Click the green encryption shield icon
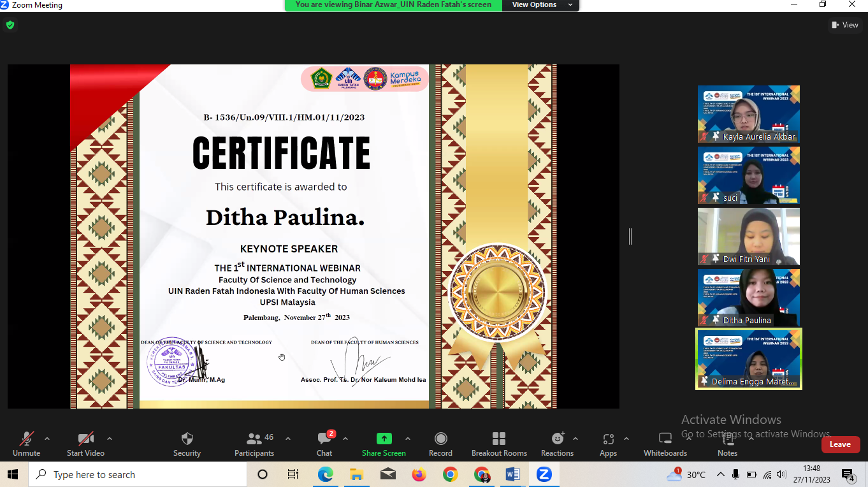Image resolution: width=868 pixels, height=487 pixels. click(x=10, y=25)
